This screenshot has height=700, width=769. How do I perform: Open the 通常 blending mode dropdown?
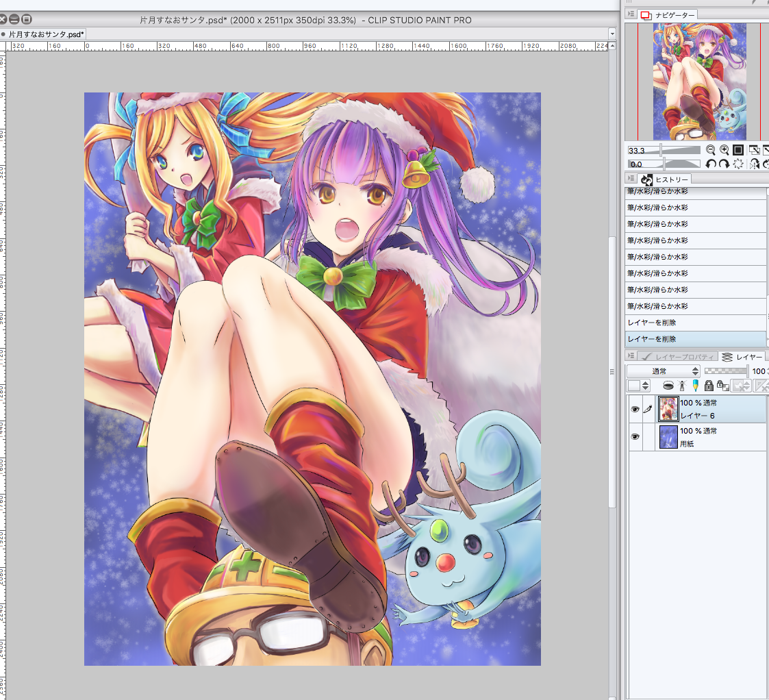coord(663,371)
